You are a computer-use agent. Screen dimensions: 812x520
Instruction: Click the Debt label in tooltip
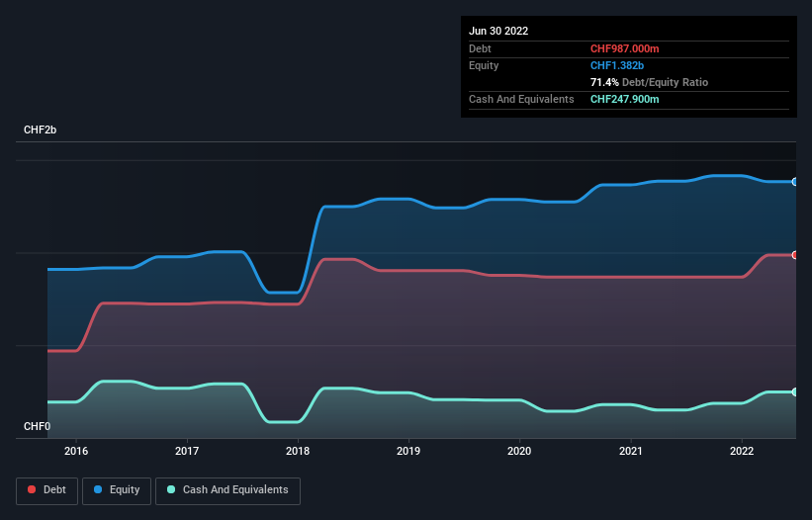(x=480, y=48)
